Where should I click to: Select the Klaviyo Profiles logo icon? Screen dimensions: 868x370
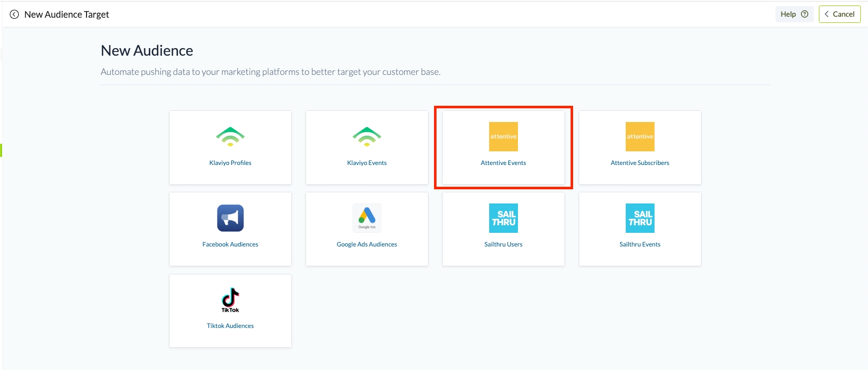[x=230, y=137]
